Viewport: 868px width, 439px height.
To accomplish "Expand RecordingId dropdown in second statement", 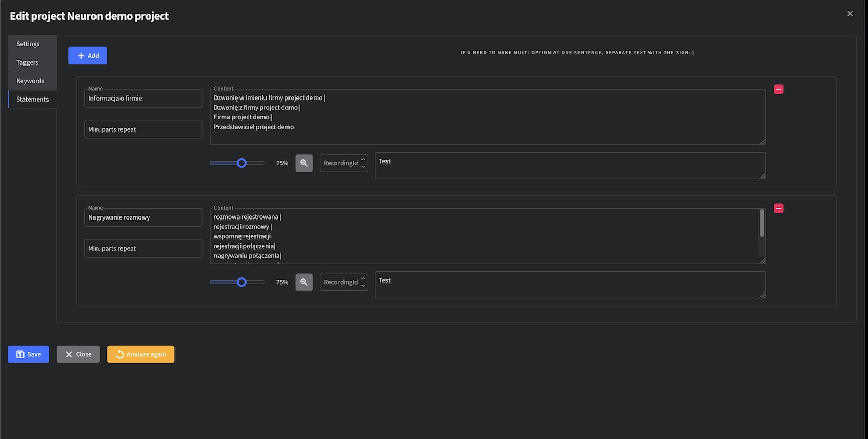I will click(344, 282).
